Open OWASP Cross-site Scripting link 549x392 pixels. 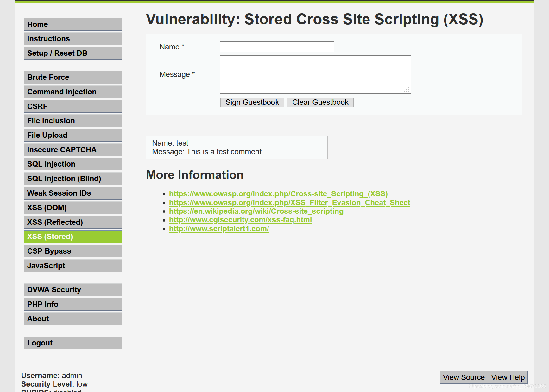coord(278,194)
